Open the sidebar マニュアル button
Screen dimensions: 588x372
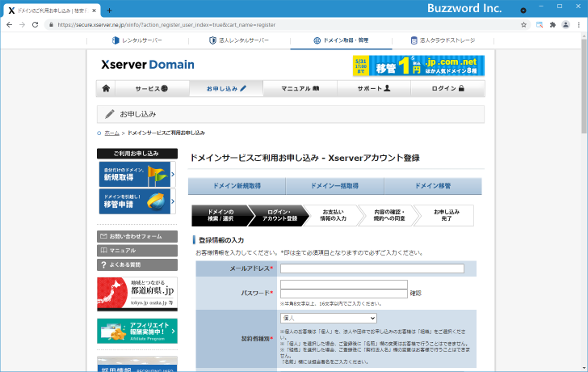point(137,251)
